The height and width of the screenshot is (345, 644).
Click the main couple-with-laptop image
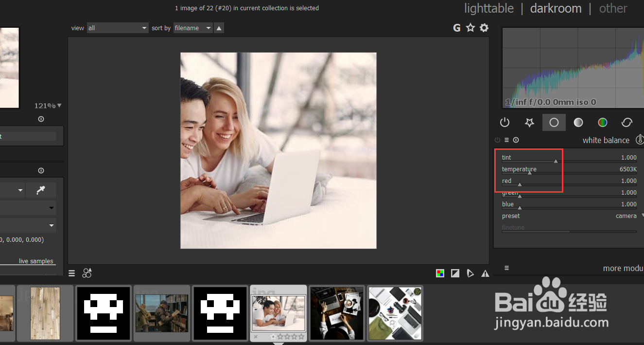pos(278,150)
